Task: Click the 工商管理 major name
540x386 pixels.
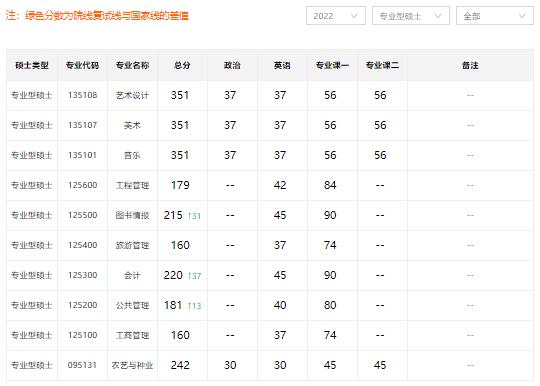Action: click(x=132, y=335)
